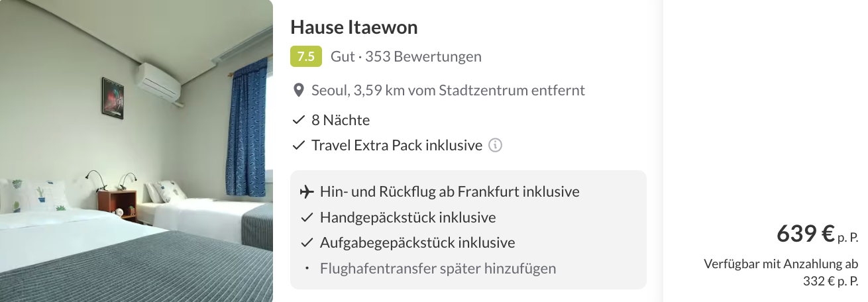
Task: Click the 8 Nächte label
Action: [341, 121]
